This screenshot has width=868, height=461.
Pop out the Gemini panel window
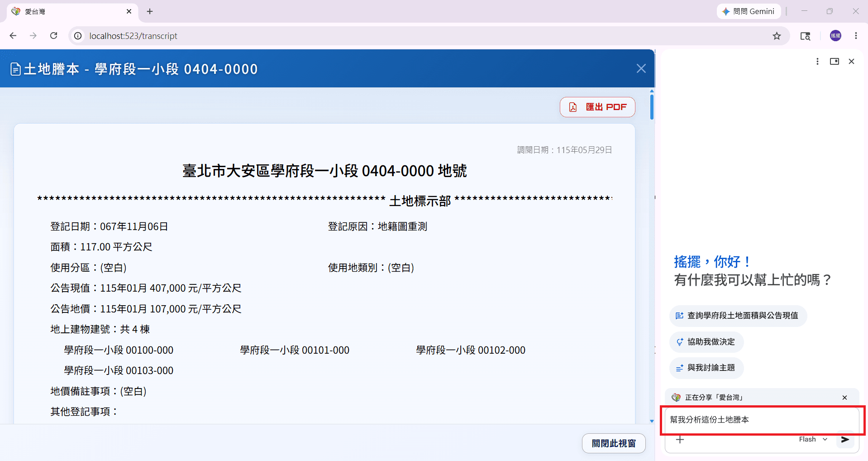click(835, 61)
